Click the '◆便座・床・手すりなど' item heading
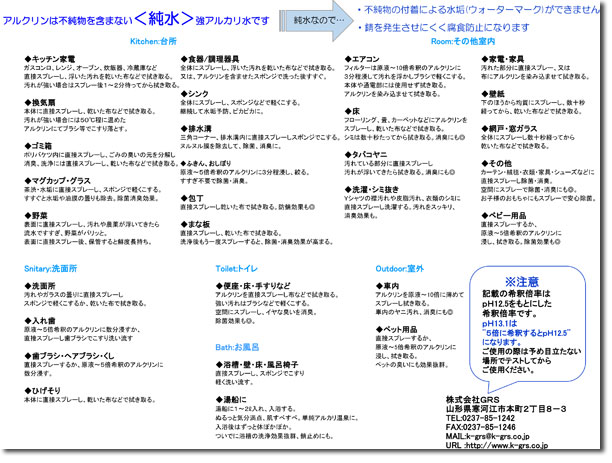The width and height of the screenshot is (612, 463). (253, 286)
